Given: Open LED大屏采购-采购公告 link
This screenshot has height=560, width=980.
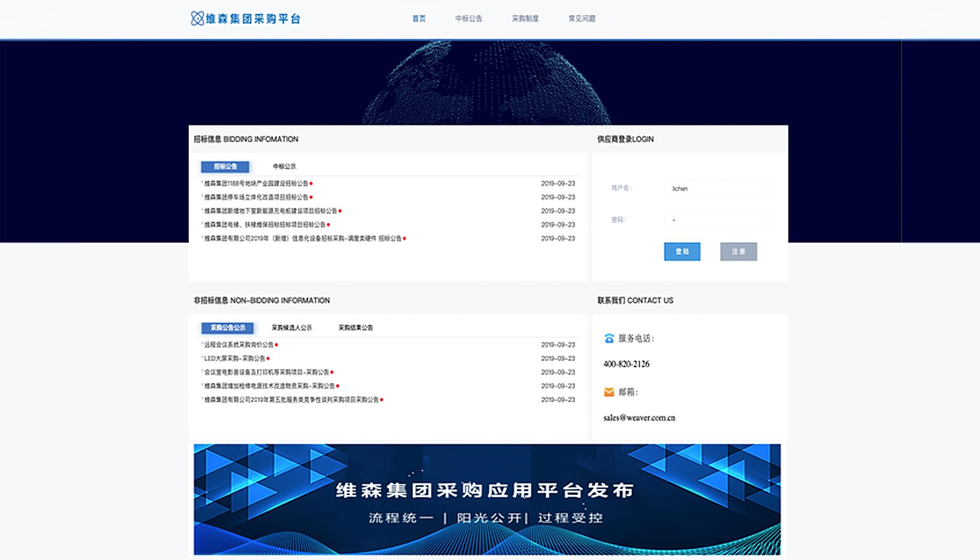Looking at the screenshot, I should (x=235, y=359).
